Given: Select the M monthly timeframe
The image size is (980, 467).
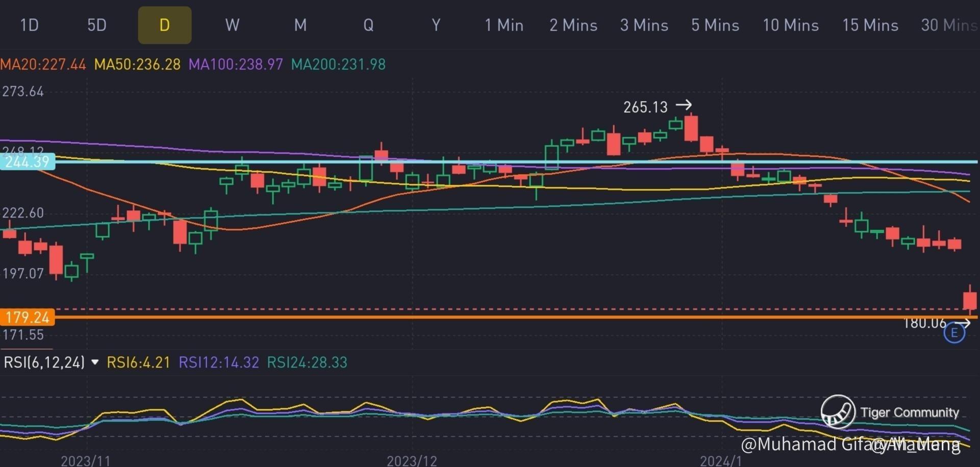Looking at the screenshot, I should pyautogui.click(x=300, y=25).
